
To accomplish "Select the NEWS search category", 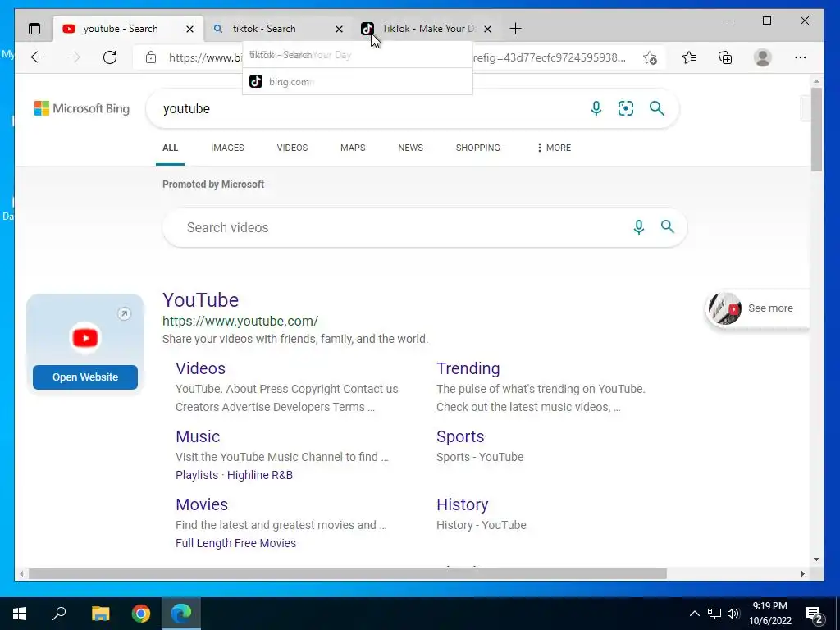I will pyautogui.click(x=410, y=148).
